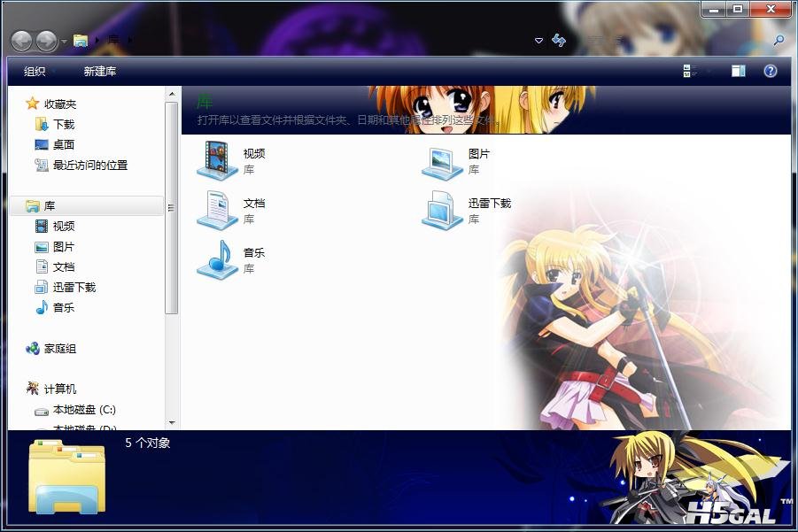Refresh the view with the refresh icon
This screenshot has height=532, width=798.
click(559, 40)
